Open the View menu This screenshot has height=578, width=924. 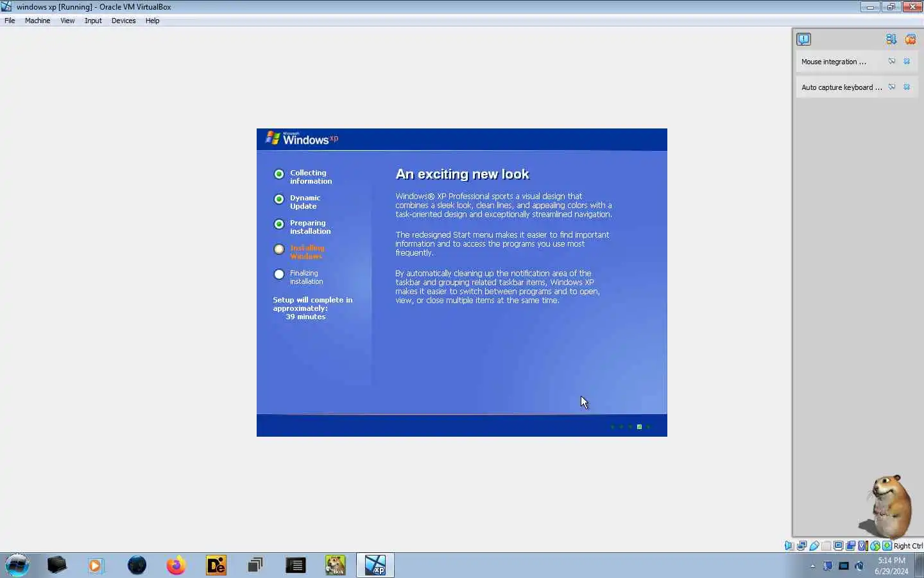tap(67, 21)
